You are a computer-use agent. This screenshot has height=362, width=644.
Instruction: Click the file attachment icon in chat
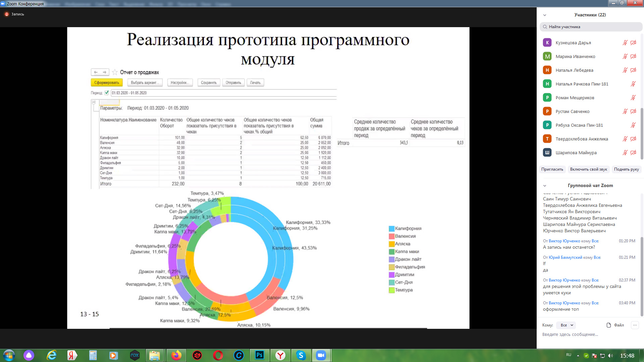609,325
